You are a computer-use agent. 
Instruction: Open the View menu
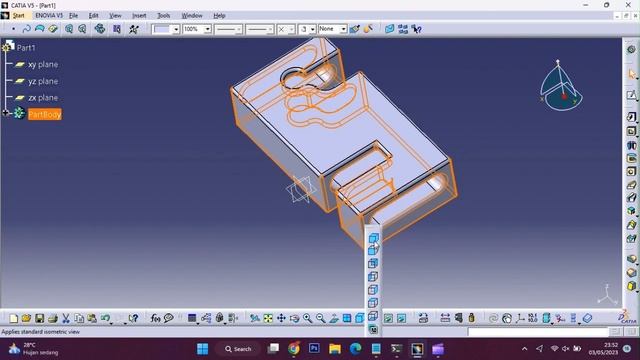click(x=115, y=16)
